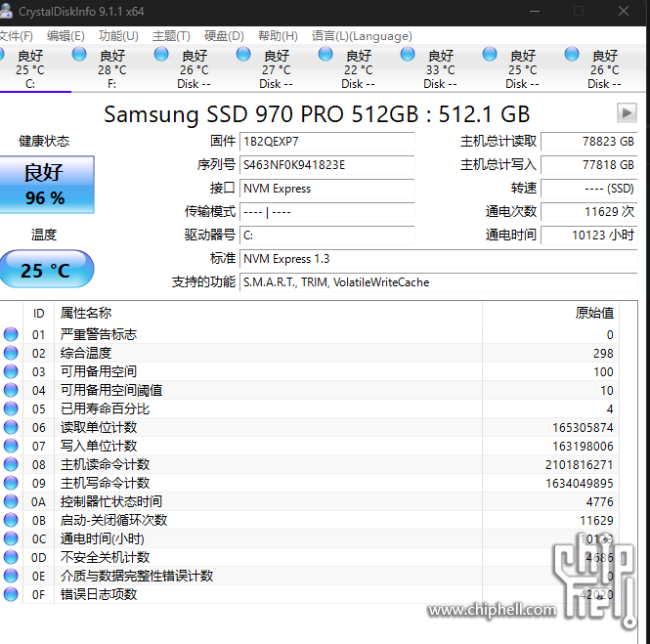The height and width of the screenshot is (644, 650).
Task: Click the 接口 field NVM Express
Action: coord(327,189)
